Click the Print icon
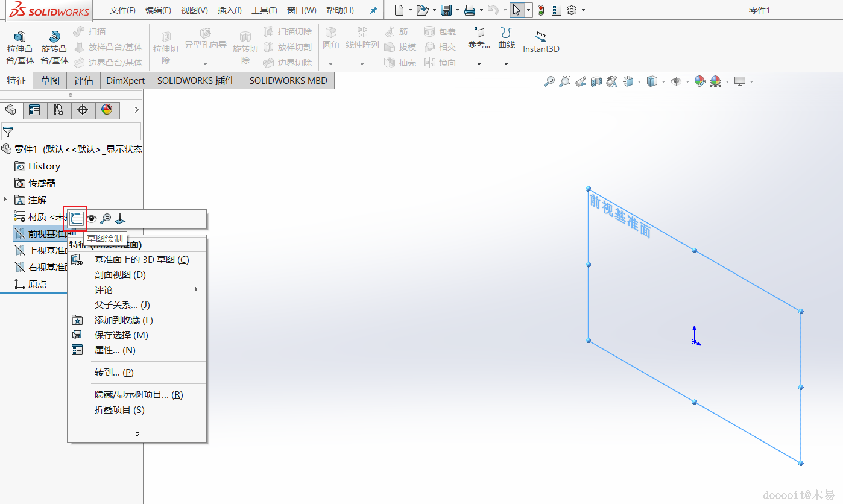Image resolution: width=843 pixels, height=504 pixels. coord(470,10)
